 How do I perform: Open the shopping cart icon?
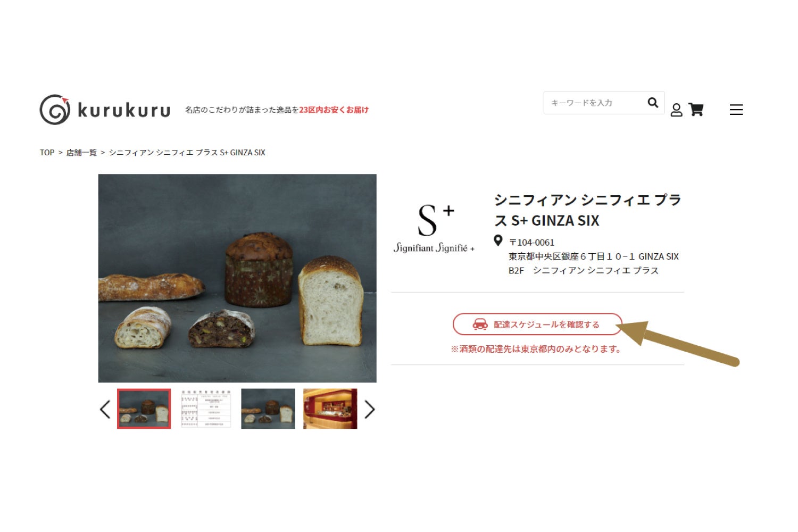pos(696,109)
